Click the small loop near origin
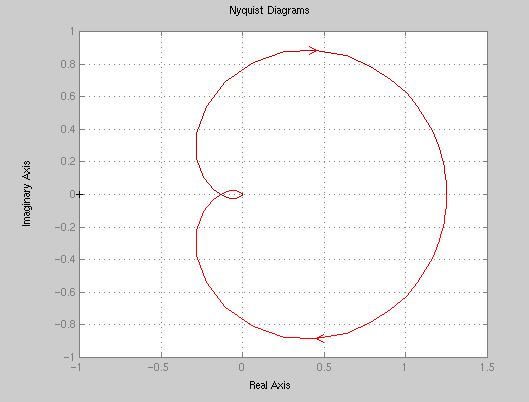The width and height of the screenshot is (529, 402). [232, 195]
